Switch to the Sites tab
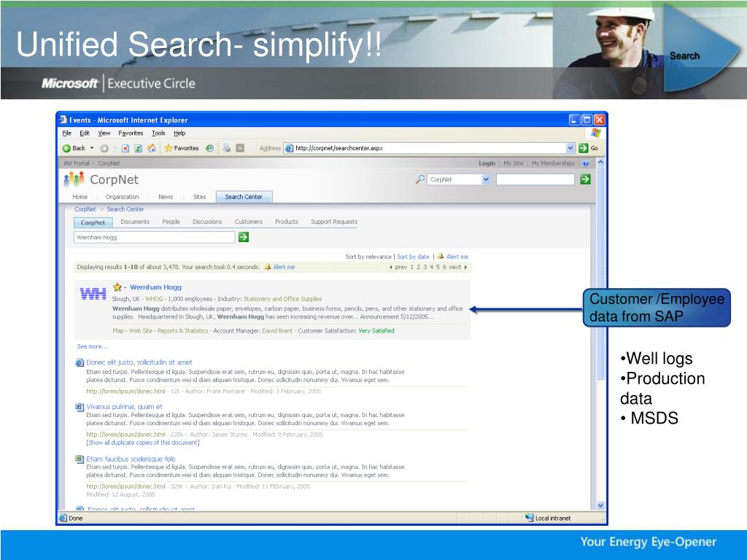This screenshot has height=560, width=747. click(x=199, y=197)
